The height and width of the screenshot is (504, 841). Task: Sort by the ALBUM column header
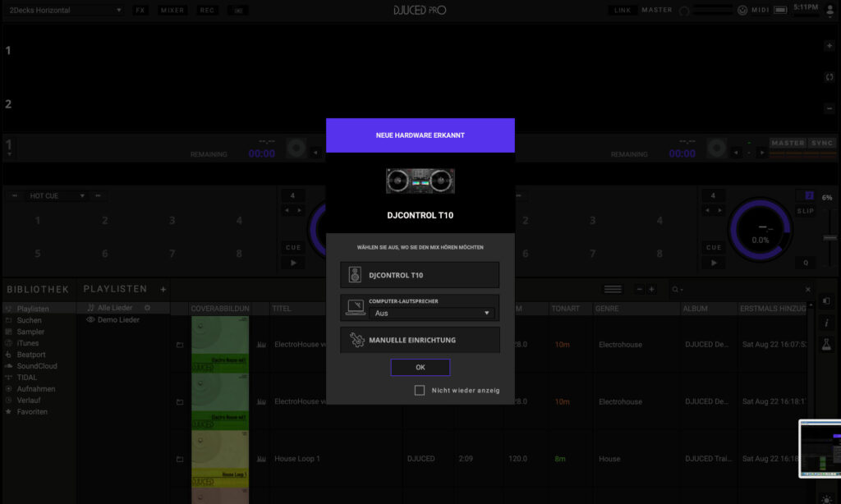[x=695, y=309]
